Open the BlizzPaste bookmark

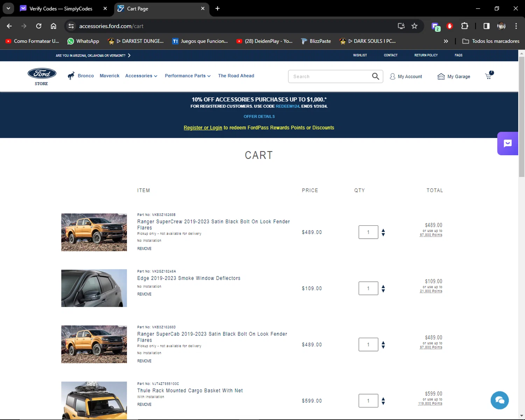[x=316, y=41]
